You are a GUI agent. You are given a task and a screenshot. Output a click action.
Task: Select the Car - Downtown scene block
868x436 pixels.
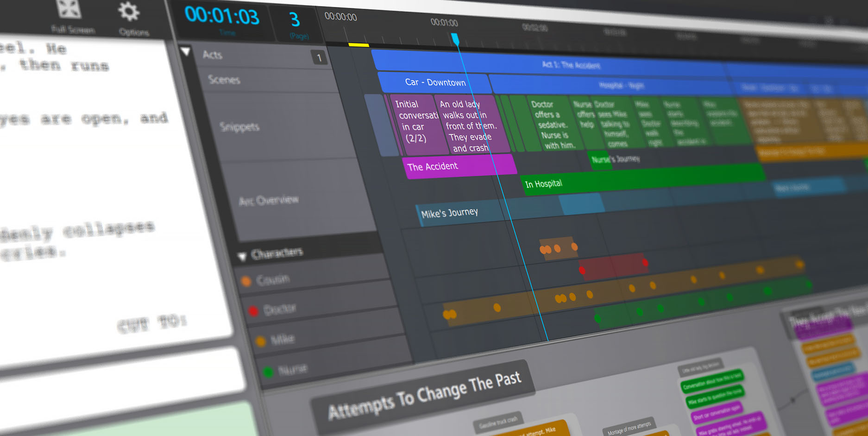[435, 82]
